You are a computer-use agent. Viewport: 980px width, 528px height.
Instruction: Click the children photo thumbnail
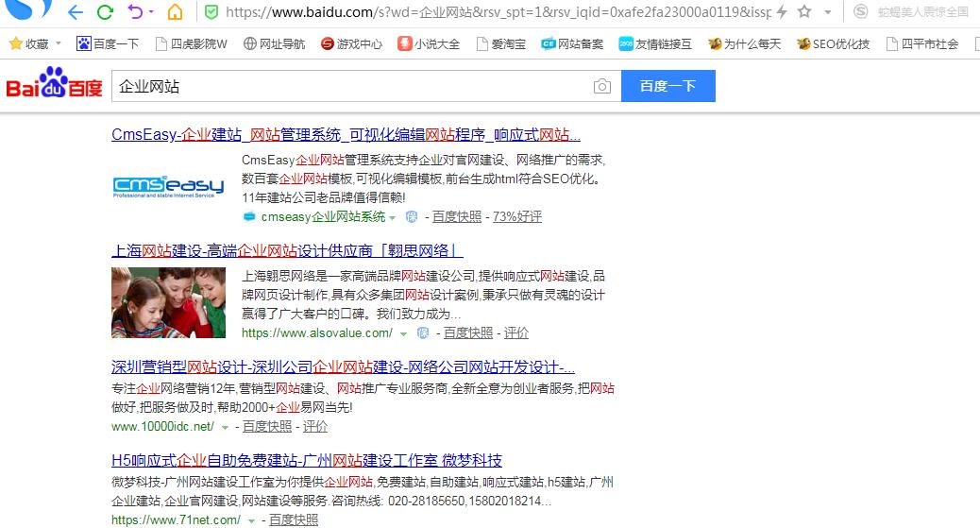click(x=168, y=302)
